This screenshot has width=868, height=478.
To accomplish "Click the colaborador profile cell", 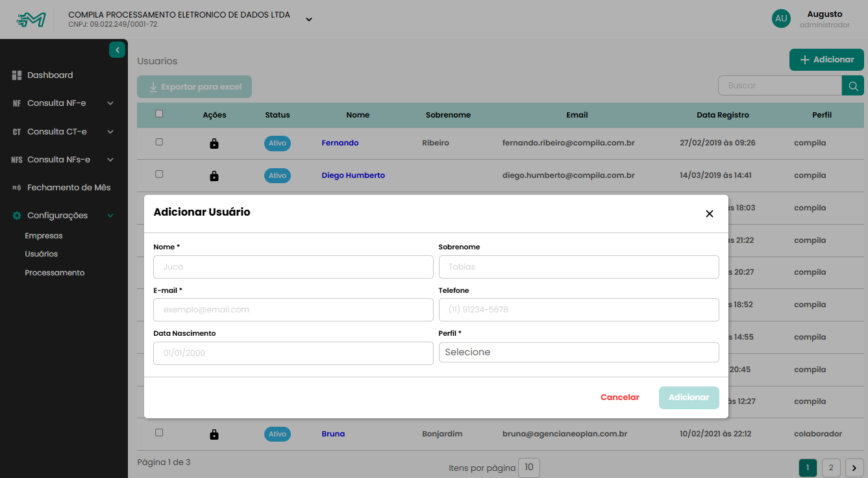I will tap(818, 434).
